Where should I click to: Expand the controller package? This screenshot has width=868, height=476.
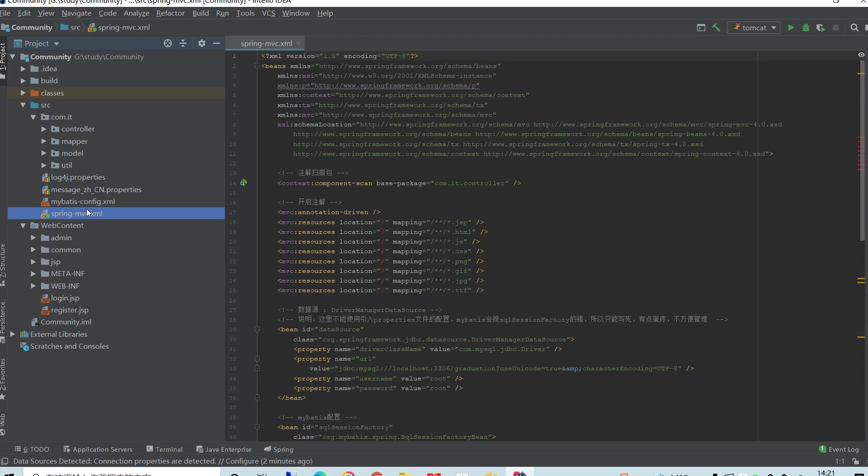pyautogui.click(x=44, y=129)
